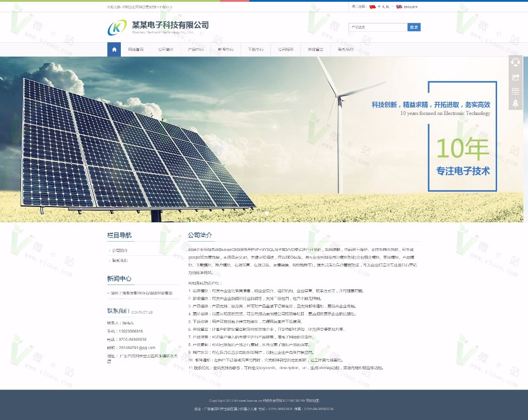The width and height of the screenshot is (528, 420).
Task: Click the UK flag icon in the header
Action: coord(400,7)
